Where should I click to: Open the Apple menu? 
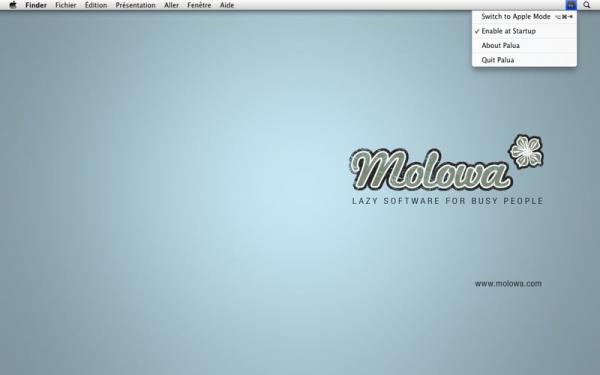pyautogui.click(x=13, y=5)
